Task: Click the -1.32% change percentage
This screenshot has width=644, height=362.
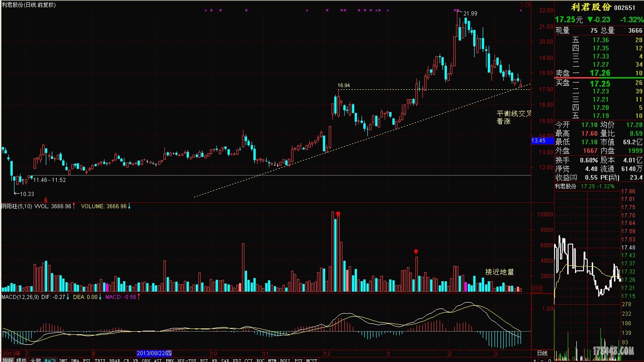Action: [632, 20]
